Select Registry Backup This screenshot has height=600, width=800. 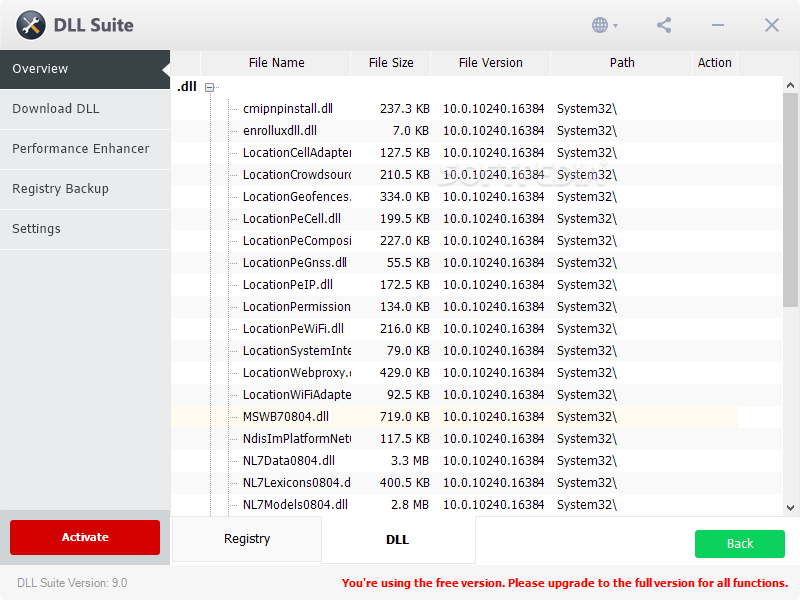pyautogui.click(x=85, y=189)
